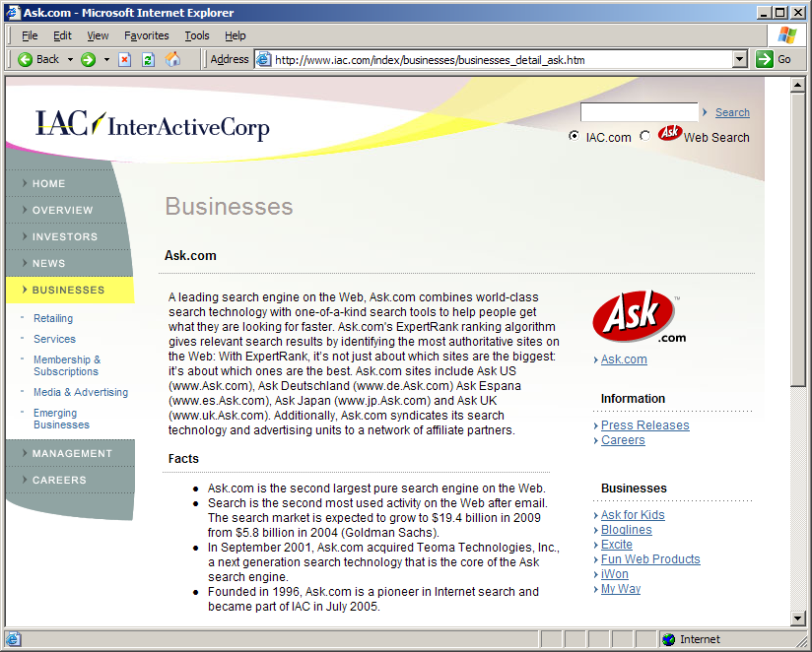
Task: Click the vertical scrollbar thumb
Action: pos(797,239)
